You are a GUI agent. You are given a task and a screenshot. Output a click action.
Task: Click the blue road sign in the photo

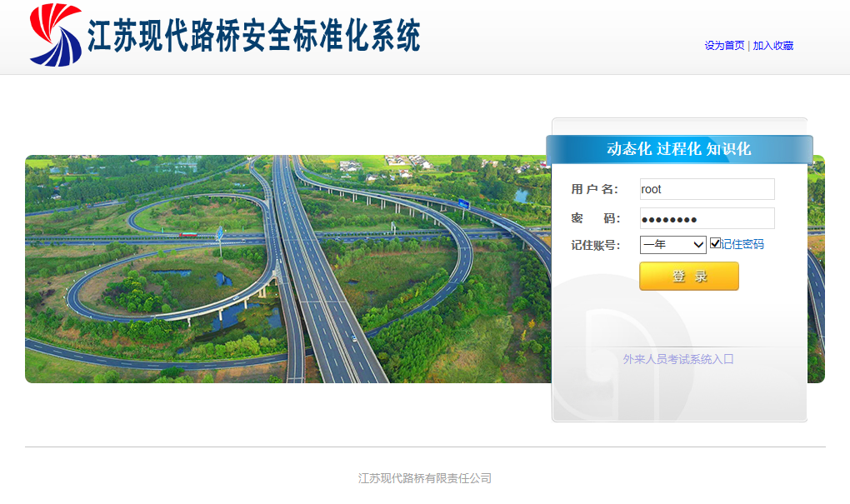click(464, 205)
